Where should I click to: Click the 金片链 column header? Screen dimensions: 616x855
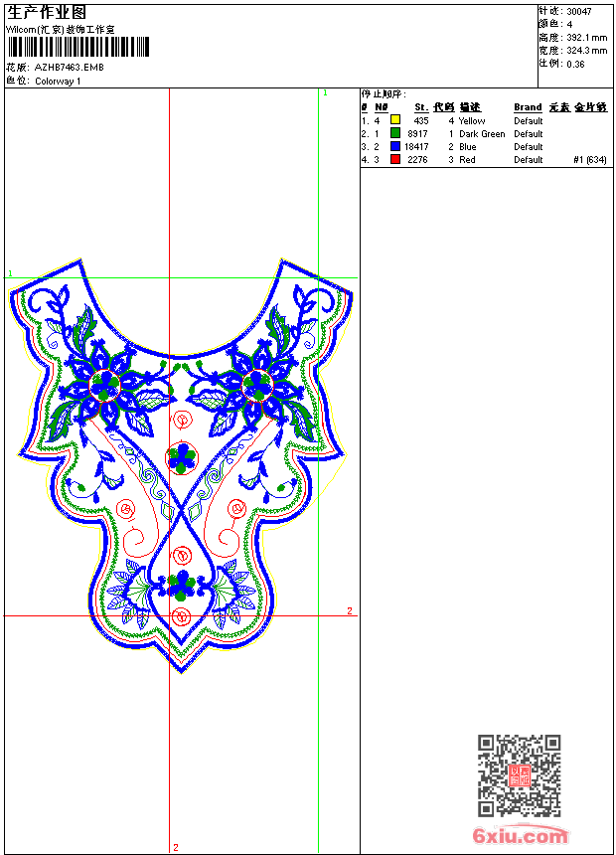(x=590, y=107)
